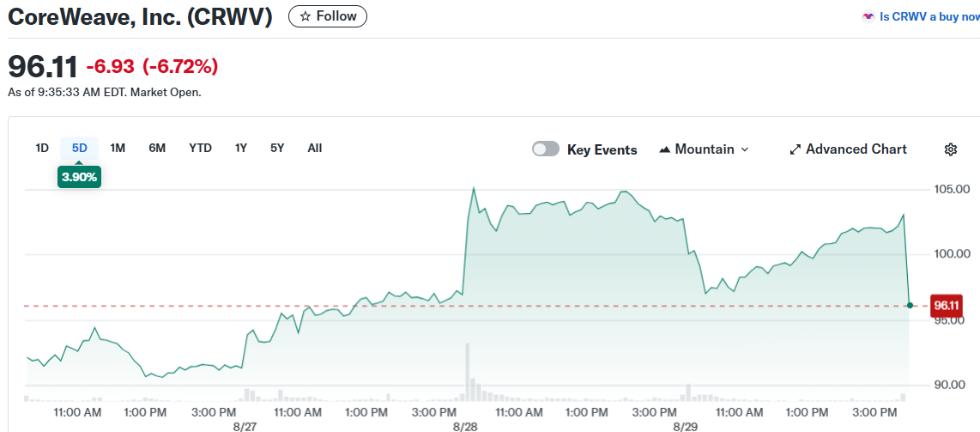Expand the Mountain chart type dropdown chevron
This screenshot has height=432, width=980.
744,149
